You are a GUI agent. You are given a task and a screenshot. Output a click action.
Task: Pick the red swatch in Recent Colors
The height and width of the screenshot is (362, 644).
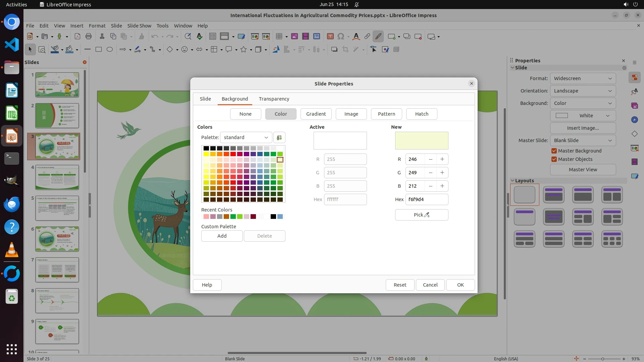click(253, 217)
